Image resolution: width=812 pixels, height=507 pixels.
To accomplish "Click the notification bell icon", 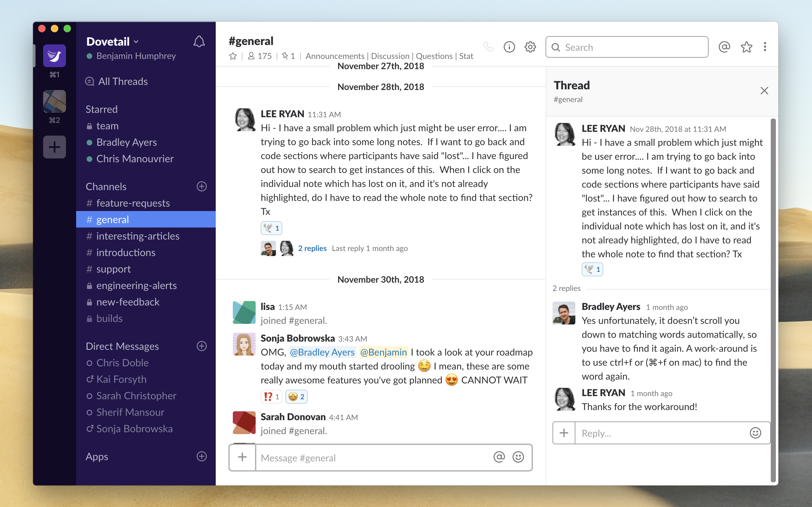I will coord(199,42).
